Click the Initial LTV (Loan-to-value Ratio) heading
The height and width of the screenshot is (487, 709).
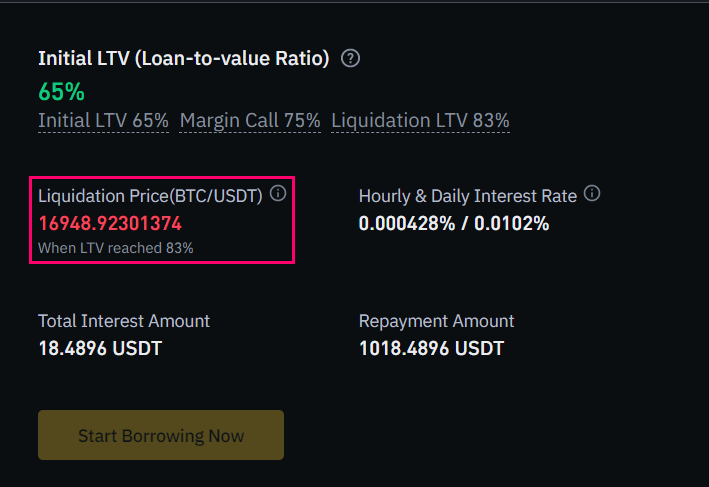point(184,58)
